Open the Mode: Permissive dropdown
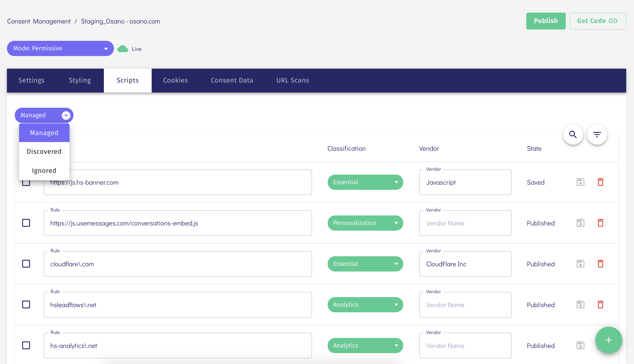Image resolution: width=634 pixels, height=364 pixels. point(60,48)
